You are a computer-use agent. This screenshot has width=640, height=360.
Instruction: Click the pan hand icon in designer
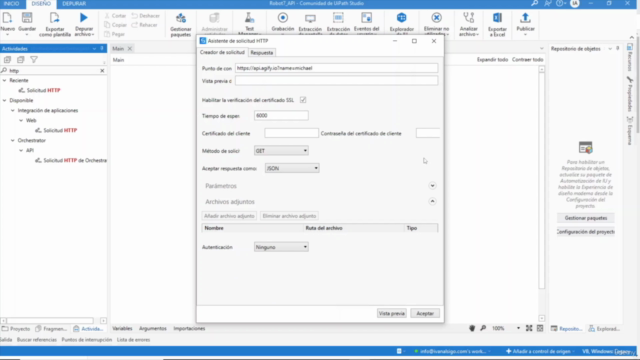(x=472, y=328)
